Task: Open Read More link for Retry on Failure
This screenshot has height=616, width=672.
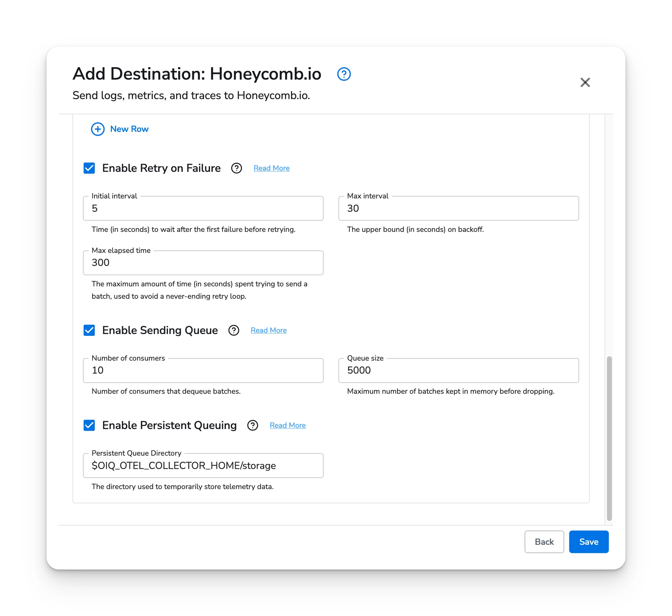Action: [271, 168]
